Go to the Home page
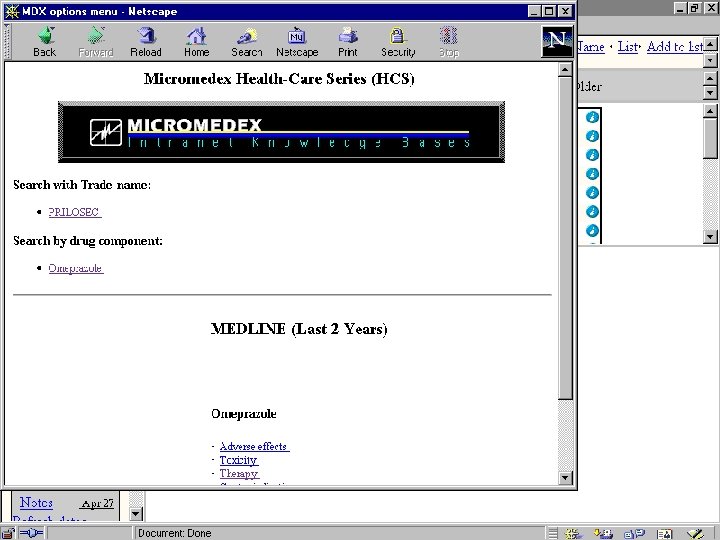720x540 pixels. tap(197, 42)
